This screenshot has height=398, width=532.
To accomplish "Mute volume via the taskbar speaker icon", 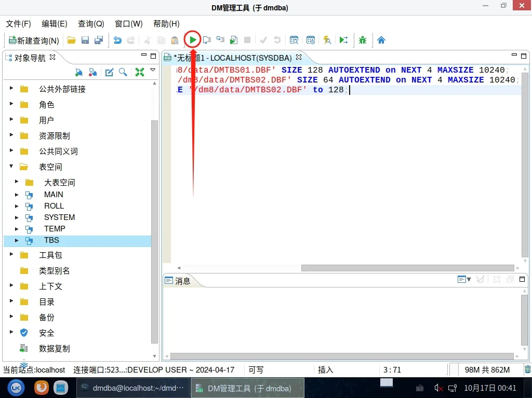I will click(x=438, y=388).
